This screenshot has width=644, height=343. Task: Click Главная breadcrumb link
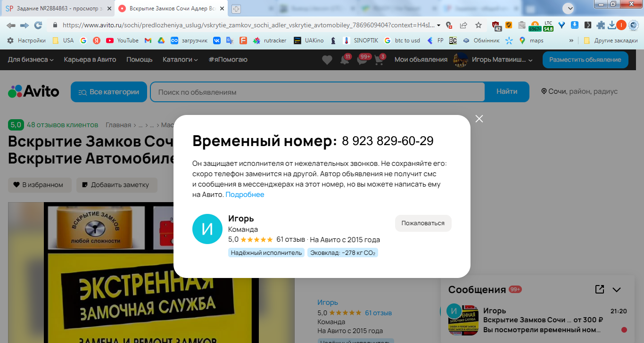click(118, 125)
